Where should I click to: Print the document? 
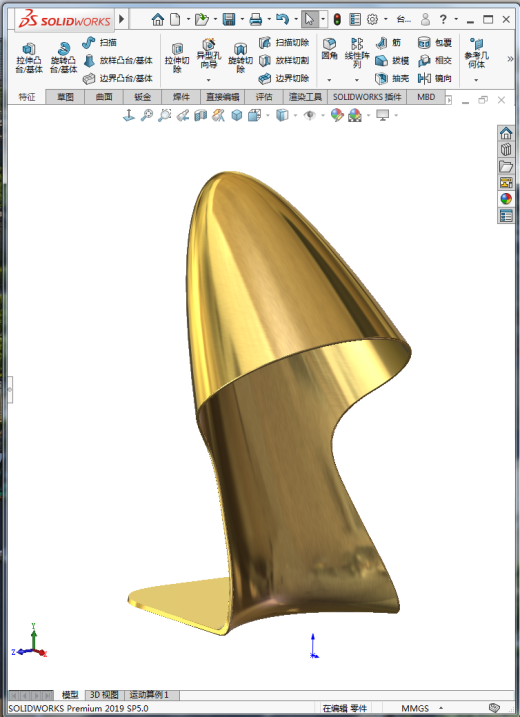click(x=256, y=19)
